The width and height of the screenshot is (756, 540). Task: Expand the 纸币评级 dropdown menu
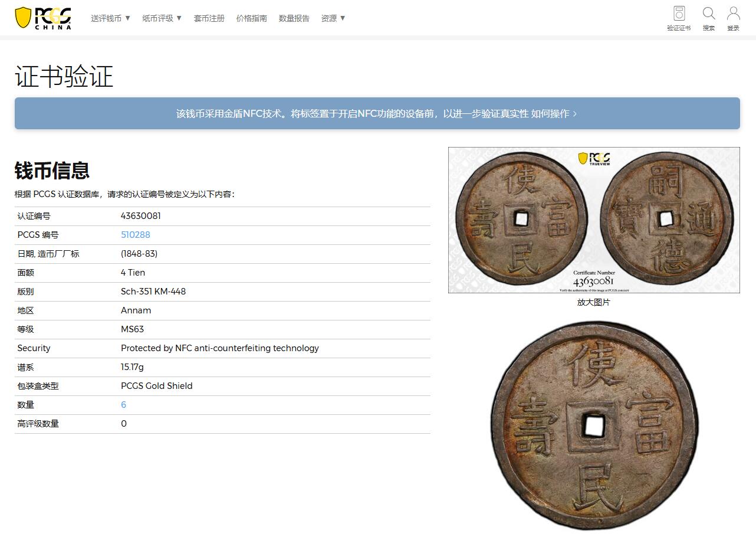point(162,18)
